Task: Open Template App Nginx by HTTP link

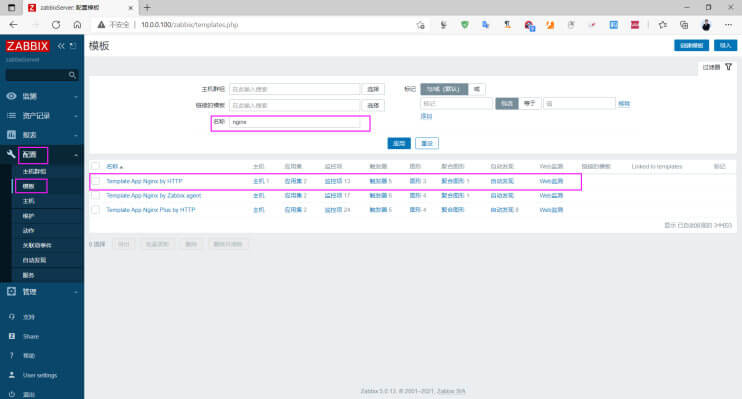Action: click(144, 181)
